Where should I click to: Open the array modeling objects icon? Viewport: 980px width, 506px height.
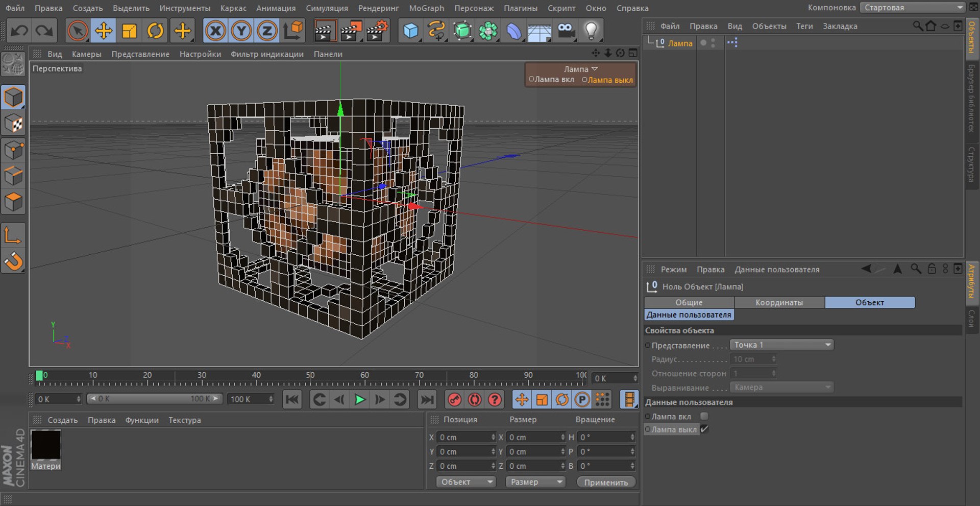pyautogui.click(x=488, y=31)
